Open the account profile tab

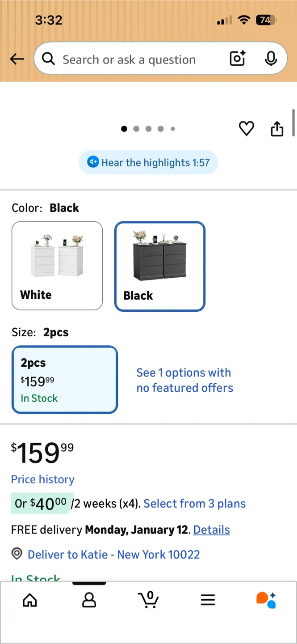89,600
